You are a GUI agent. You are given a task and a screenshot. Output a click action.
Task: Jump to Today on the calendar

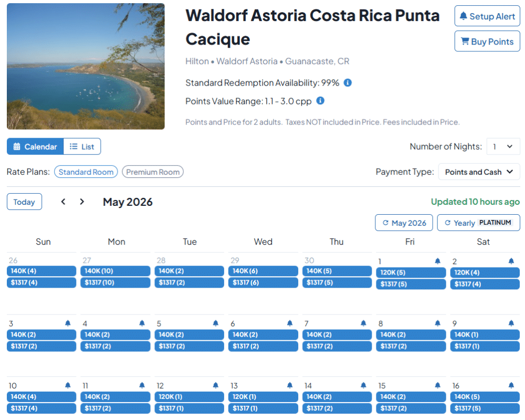[24, 202]
